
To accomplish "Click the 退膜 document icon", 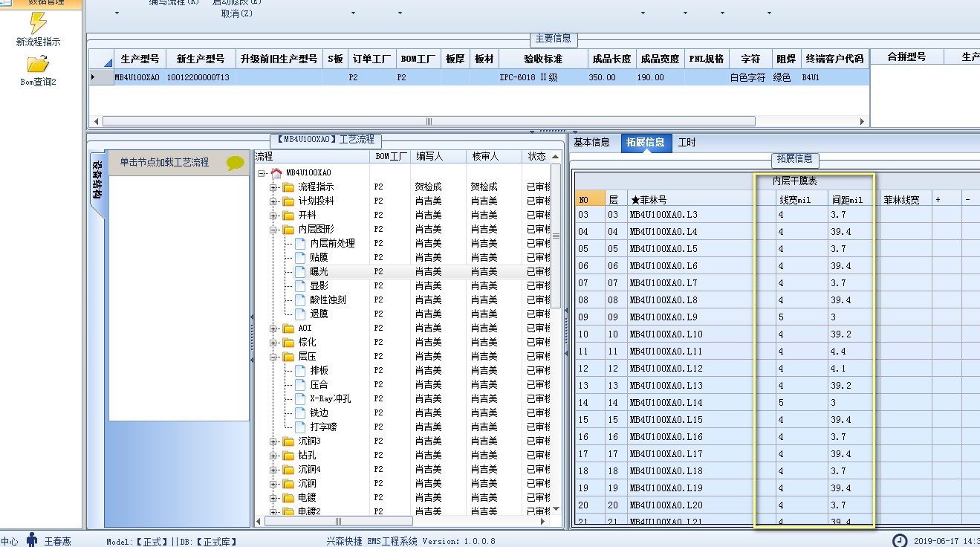I will (300, 314).
